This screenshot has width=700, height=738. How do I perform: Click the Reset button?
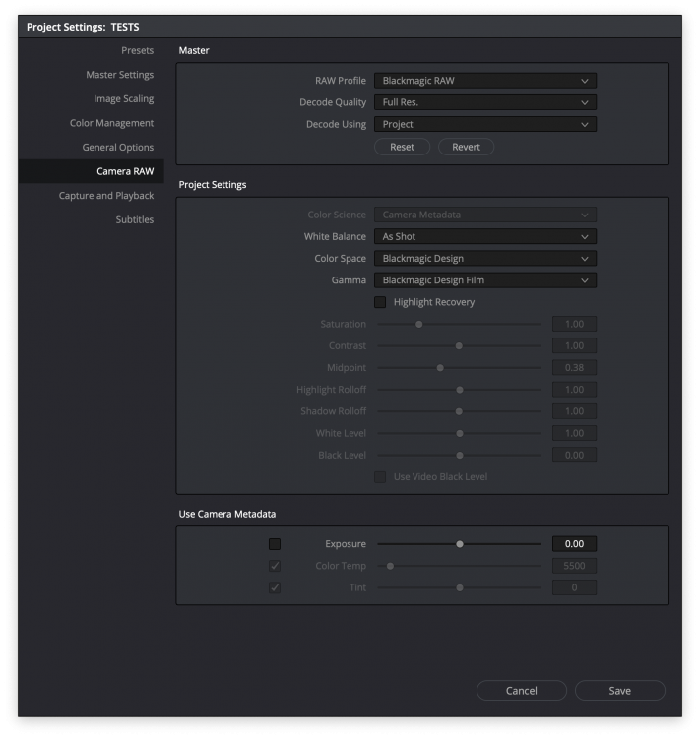coord(402,147)
